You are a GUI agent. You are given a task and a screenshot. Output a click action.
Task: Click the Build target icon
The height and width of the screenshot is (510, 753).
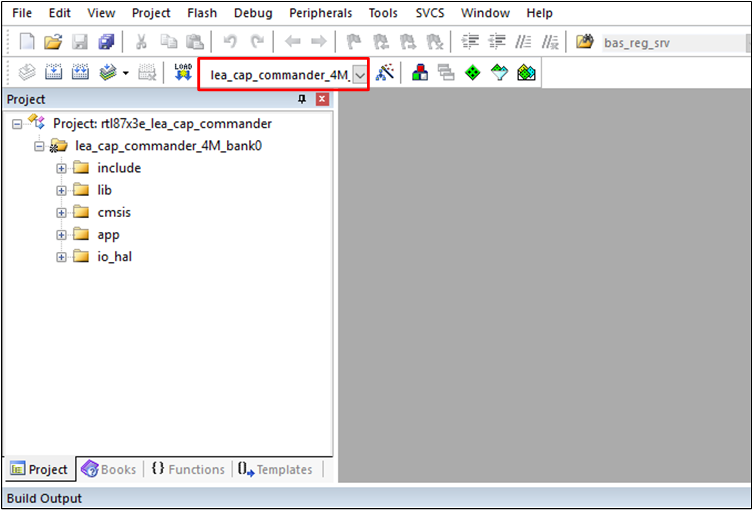point(53,73)
